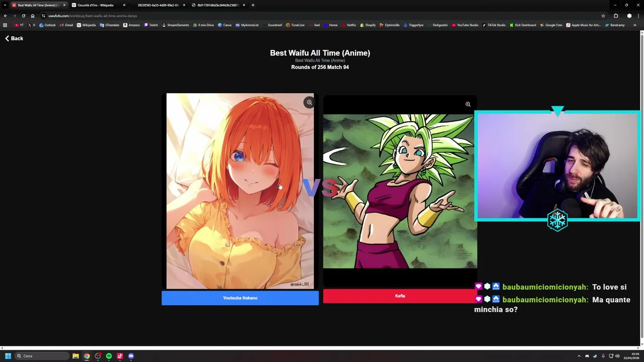This screenshot has width=644, height=362.
Task: Open the Optimizilla bookmark
Action: tap(389, 25)
